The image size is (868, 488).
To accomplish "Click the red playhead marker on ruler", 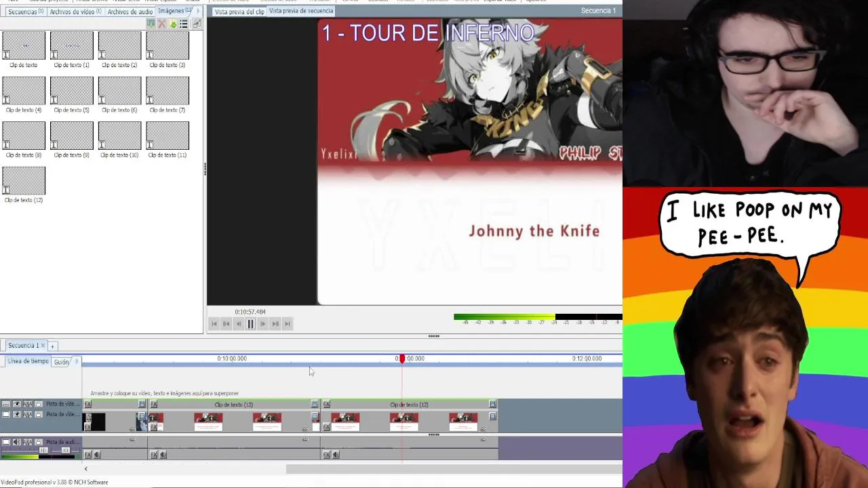I will pyautogui.click(x=401, y=359).
